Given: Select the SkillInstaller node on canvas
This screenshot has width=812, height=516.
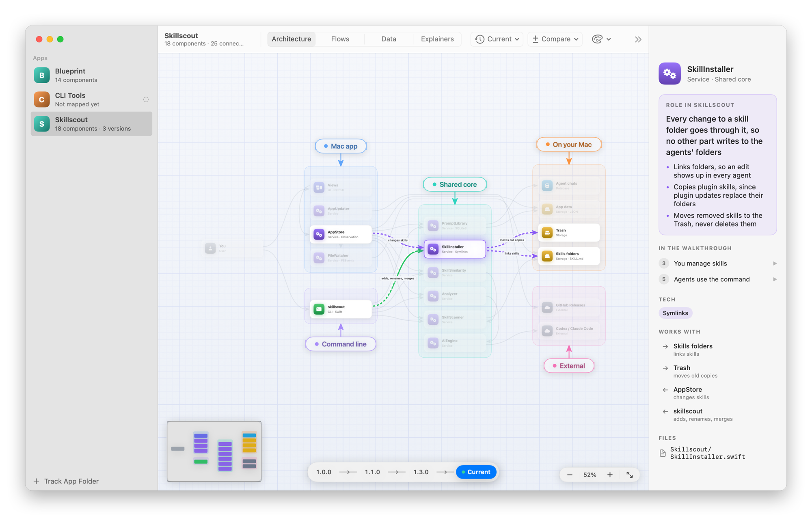Looking at the screenshot, I should click(x=455, y=249).
